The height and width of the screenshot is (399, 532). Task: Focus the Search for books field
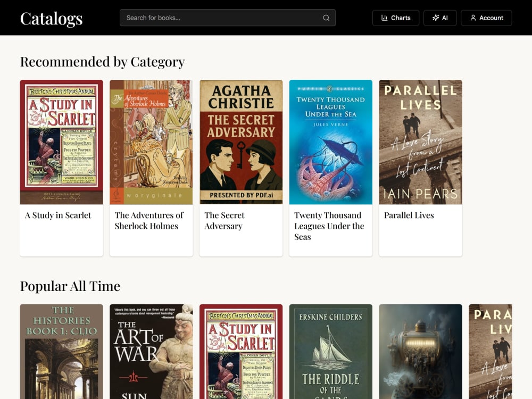click(228, 18)
